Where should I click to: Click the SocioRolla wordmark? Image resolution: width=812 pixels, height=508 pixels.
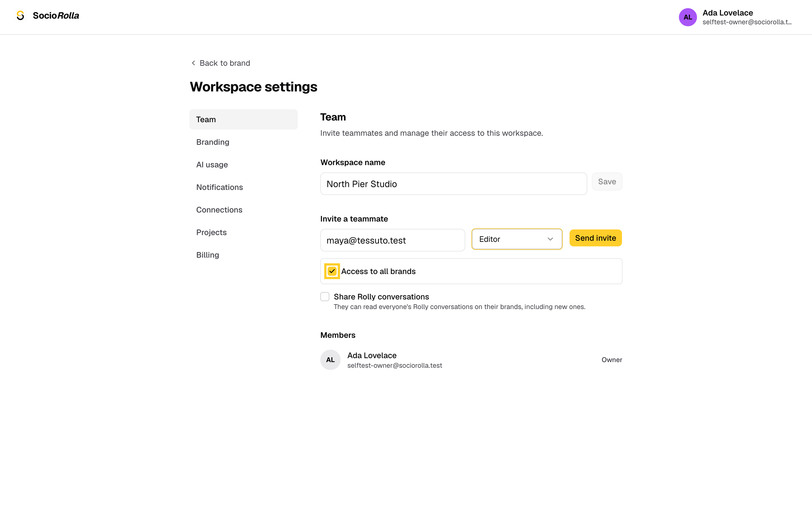coord(56,16)
